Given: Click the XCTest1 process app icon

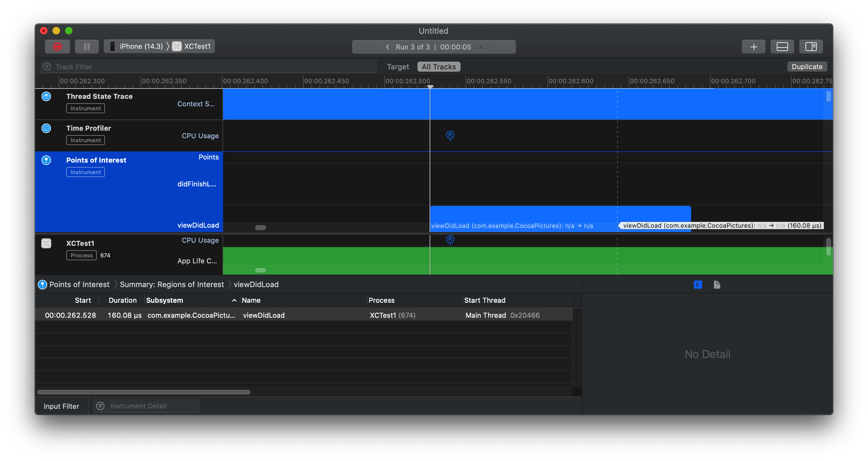Looking at the screenshot, I should 46,243.
